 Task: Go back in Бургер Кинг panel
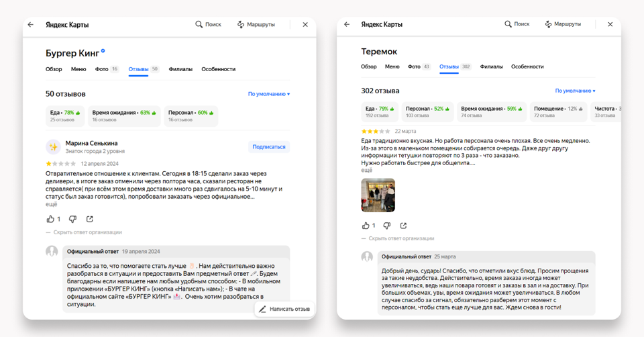31,25
